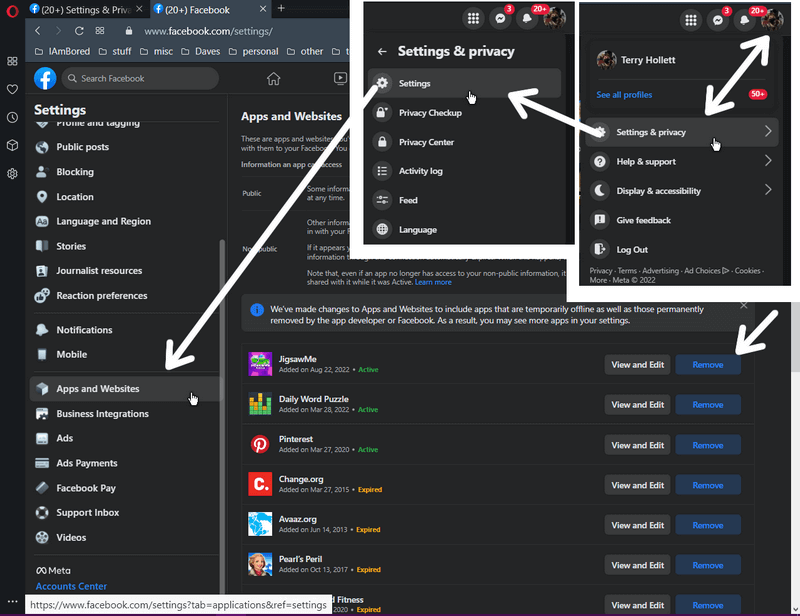Click the Pinterest app thumbnail

click(x=260, y=445)
